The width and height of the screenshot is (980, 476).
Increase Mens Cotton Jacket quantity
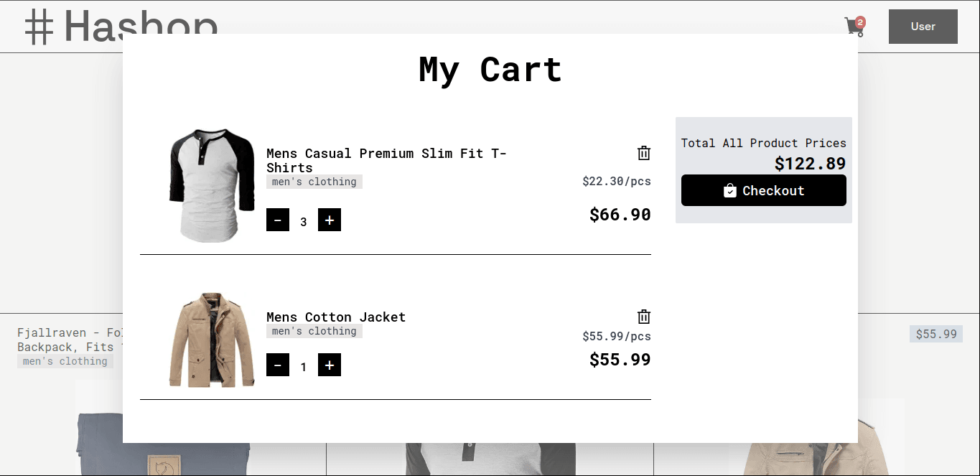(x=330, y=365)
